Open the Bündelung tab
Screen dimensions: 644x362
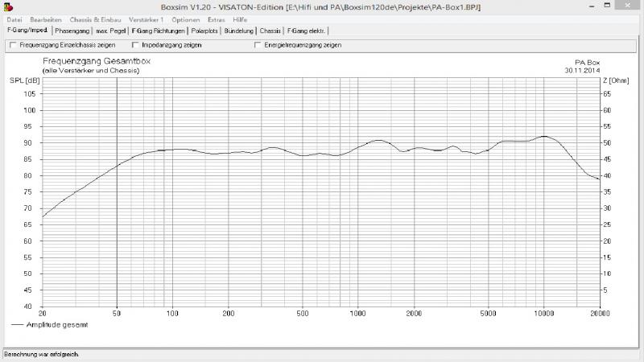(x=238, y=31)
